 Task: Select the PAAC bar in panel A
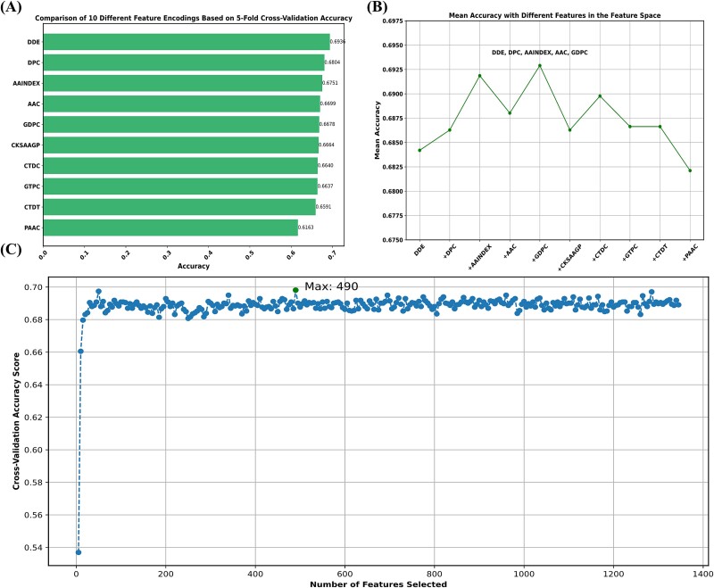click(x=170, y=228)
